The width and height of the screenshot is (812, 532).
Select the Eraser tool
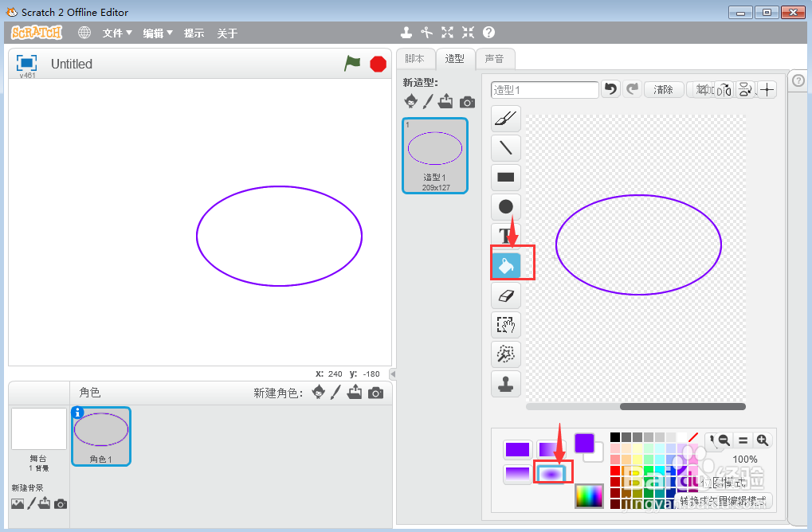(x=505, y=295)
